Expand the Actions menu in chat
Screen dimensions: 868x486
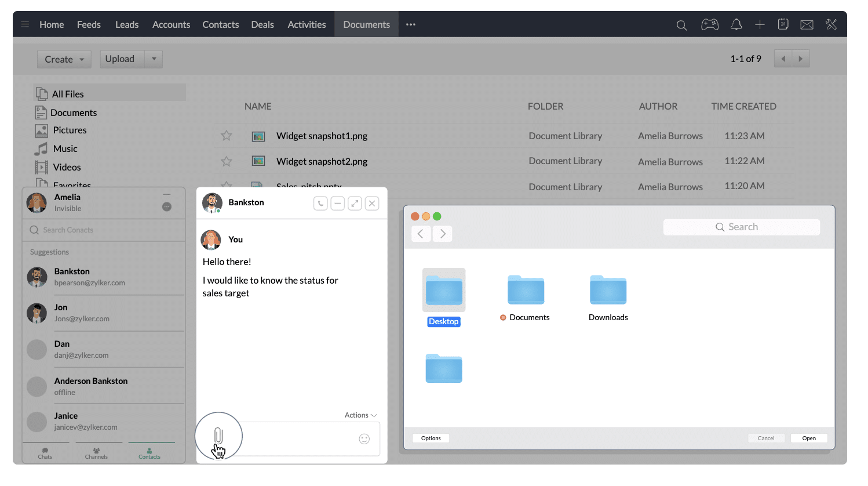click(360, 415)
